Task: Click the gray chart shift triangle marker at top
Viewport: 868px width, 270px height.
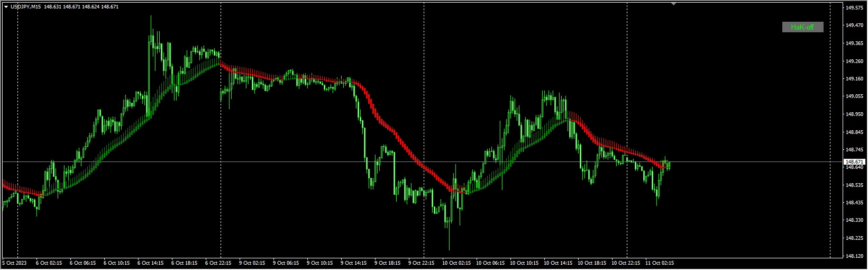Action: tap(673, 4)
